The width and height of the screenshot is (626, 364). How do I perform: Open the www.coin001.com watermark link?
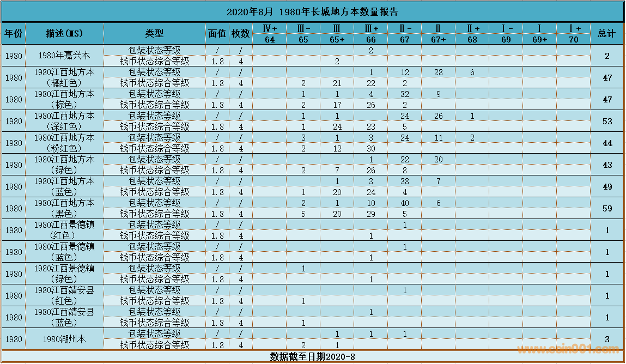pos(568,349)
